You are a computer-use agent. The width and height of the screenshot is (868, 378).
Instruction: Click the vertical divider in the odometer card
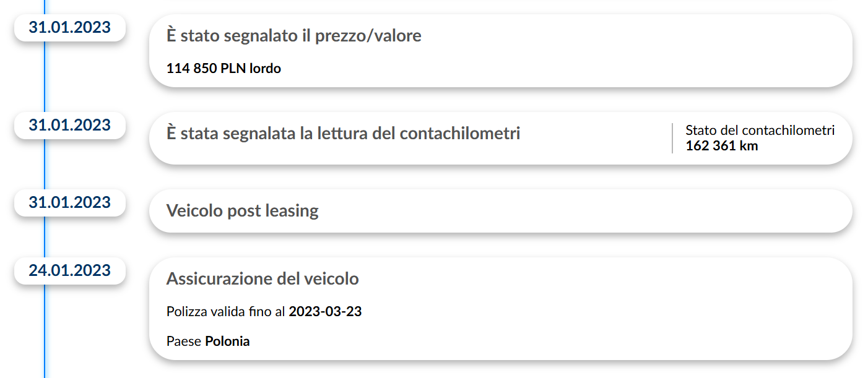pyautogui.click(x=672, y=138)
